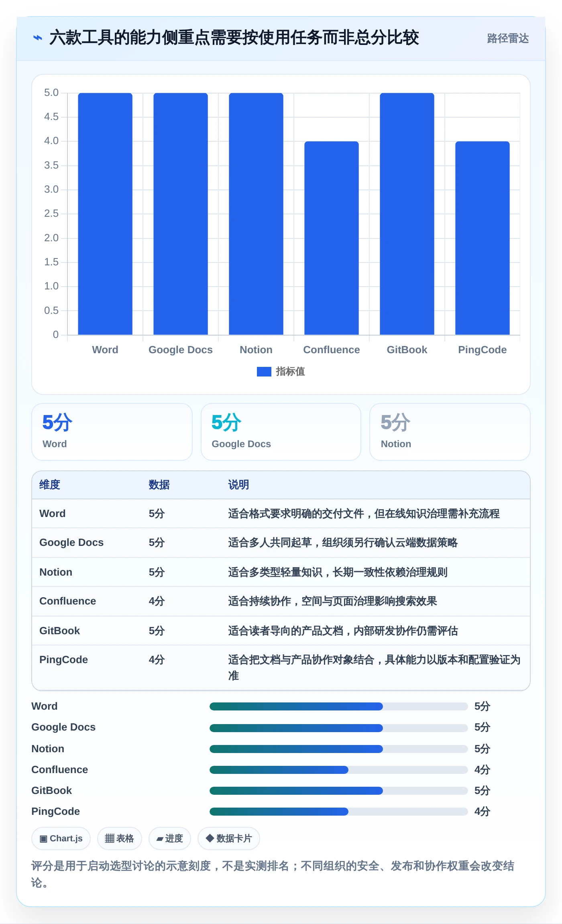Click the Notion bar in the chart

click(x=256, y=214)
